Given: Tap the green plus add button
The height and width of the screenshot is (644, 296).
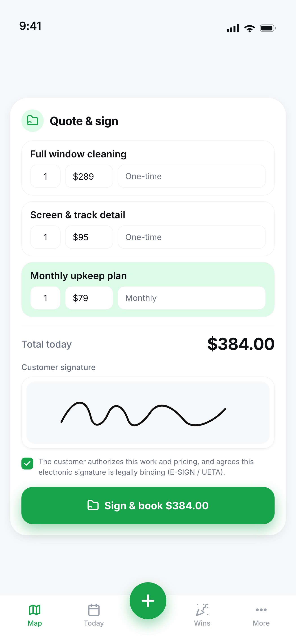Looking at the screenshot, I should coord(148,600).
